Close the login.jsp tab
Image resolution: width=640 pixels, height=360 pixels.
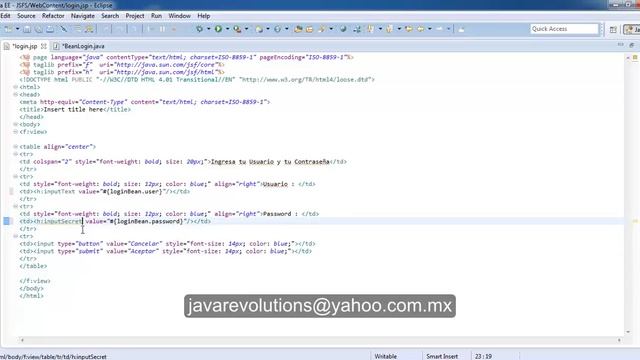tap(44, 46)
